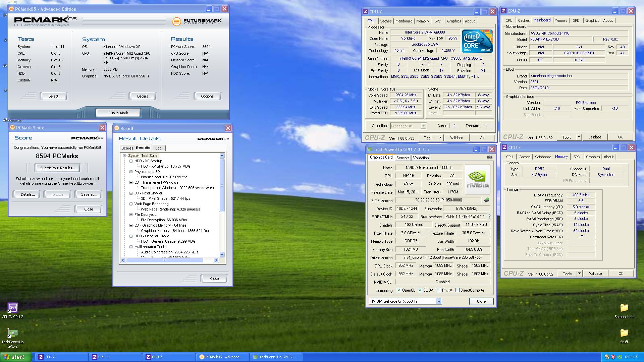Switch to the Log tab in Result window
The width and height of the screenshot is (644, 362).
[158, 148]
